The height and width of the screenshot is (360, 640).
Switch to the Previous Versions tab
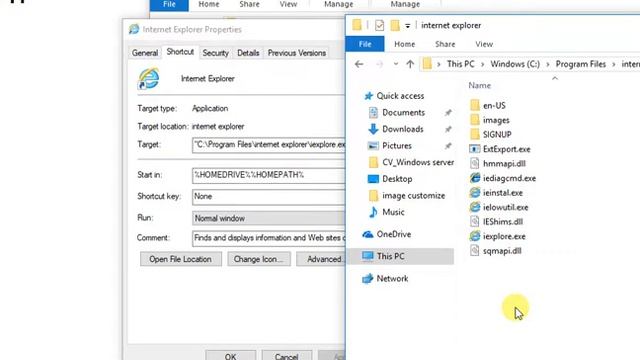[297, 53]
